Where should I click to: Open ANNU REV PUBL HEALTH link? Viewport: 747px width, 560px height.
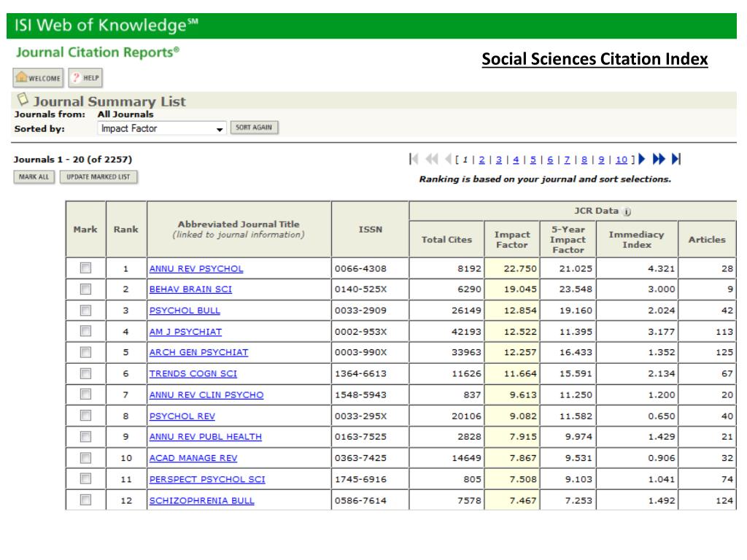(x=205, y=437)
